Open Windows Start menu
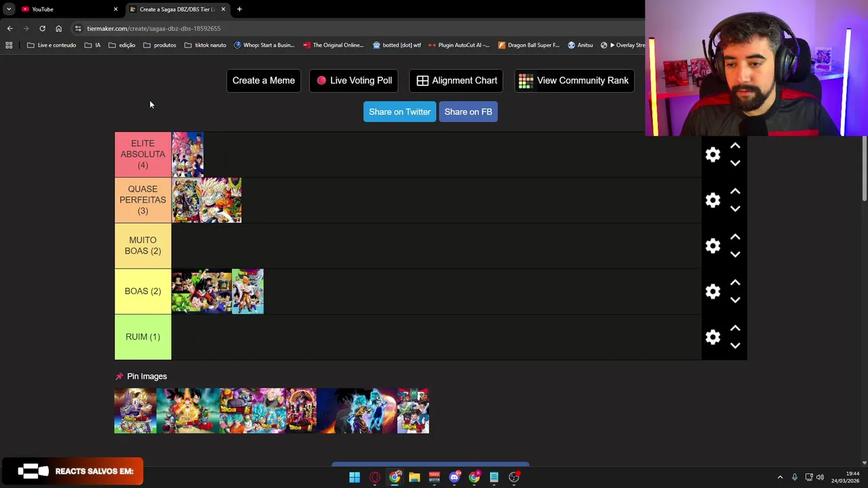The image size is (868, 488). [x=355, y=477]
